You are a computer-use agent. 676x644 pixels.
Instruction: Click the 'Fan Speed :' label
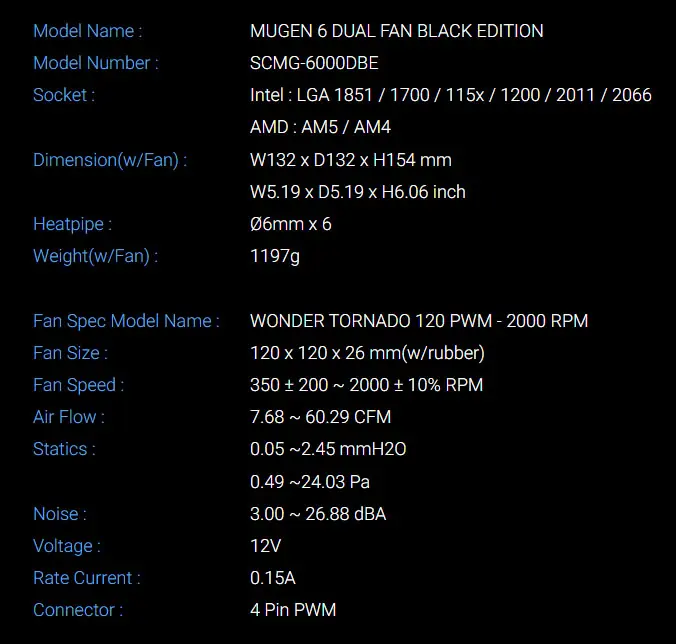point(79,385)
